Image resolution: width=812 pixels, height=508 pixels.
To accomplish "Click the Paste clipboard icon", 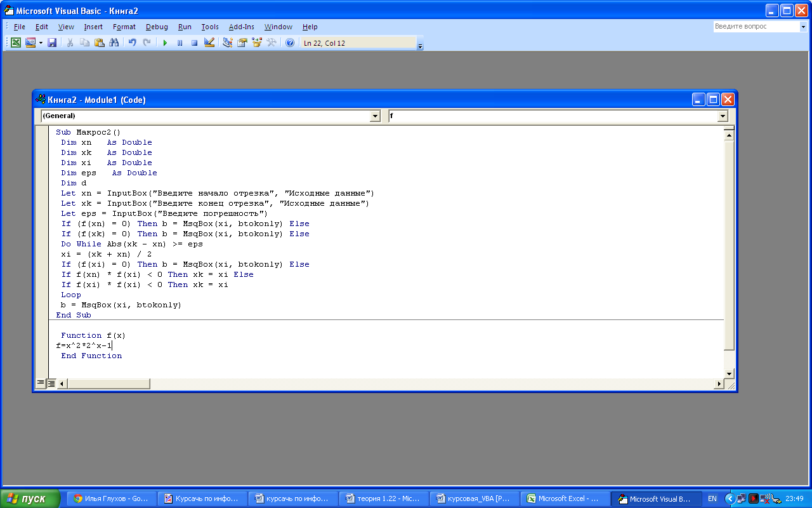I will click(x=100, y=43).
